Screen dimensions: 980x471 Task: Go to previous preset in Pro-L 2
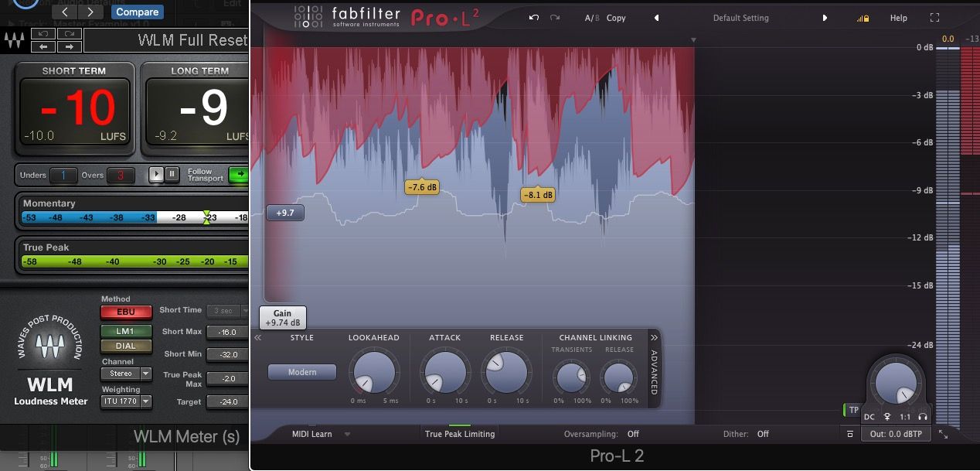(656, 18)
